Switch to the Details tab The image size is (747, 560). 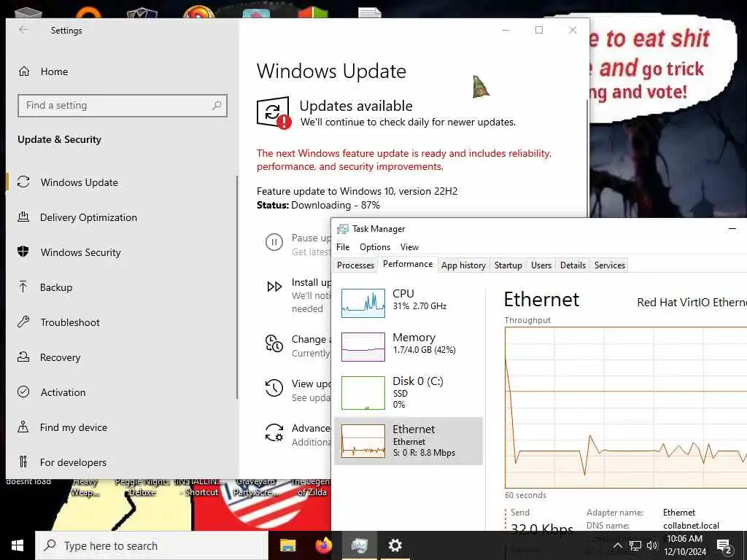click(x=573, y=265)
